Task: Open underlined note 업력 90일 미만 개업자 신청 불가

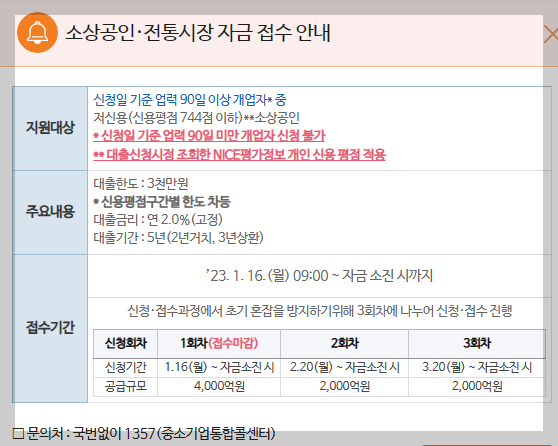Action: pyautogui.click(x=209, y=136)
